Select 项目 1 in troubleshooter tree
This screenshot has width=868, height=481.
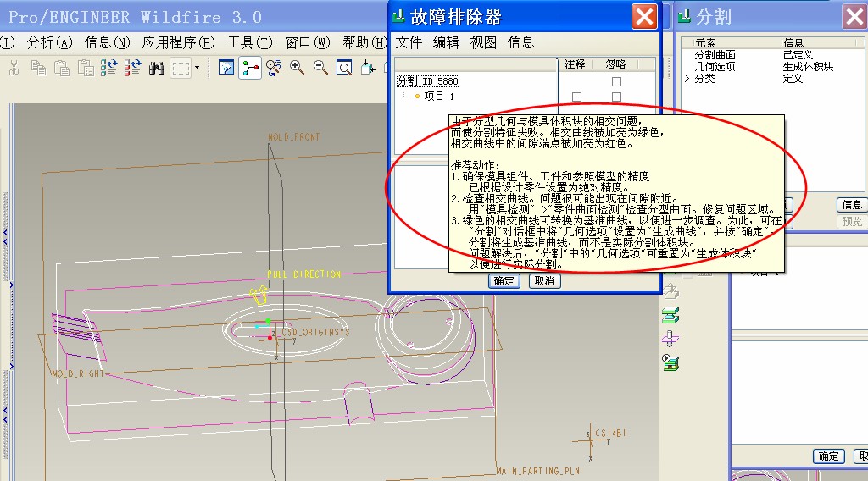coord(439,97)
